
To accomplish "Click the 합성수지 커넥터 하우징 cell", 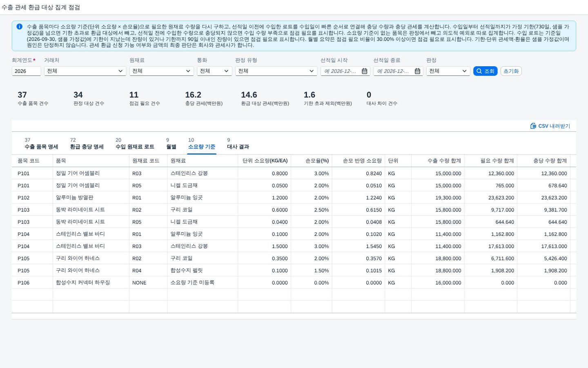I will (x=91, y=283).
